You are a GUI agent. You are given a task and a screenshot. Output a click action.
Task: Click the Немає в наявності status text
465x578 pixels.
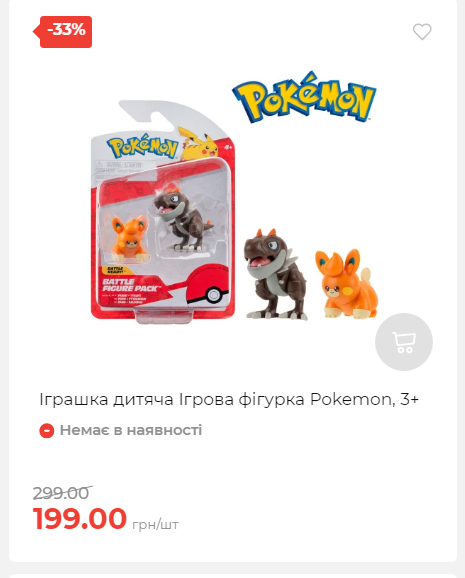pyautogui.click(x=131, y=430)
